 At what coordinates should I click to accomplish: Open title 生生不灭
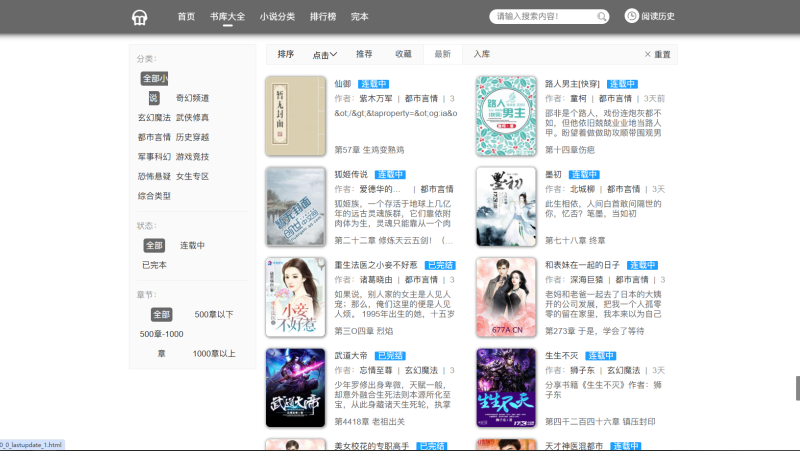tap(562, 356)
